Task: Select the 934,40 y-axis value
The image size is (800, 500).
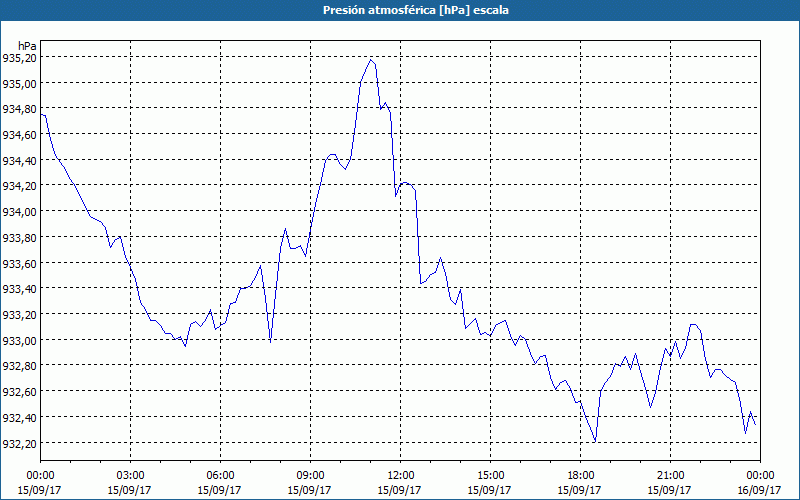Action: 20,160
